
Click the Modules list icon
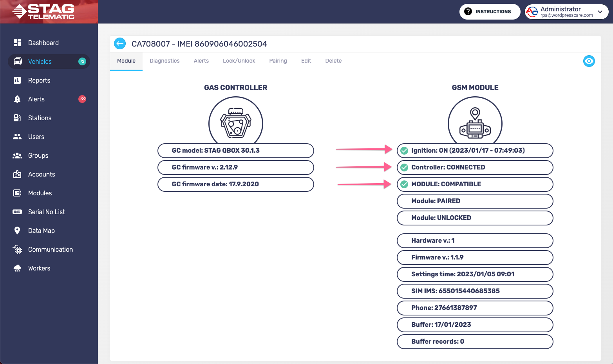[17, 193]
